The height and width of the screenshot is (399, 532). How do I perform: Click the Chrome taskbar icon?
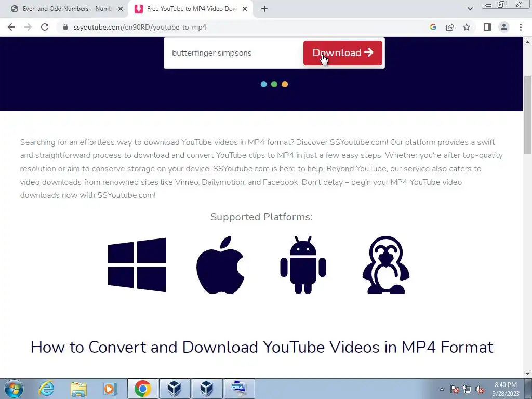142,389
